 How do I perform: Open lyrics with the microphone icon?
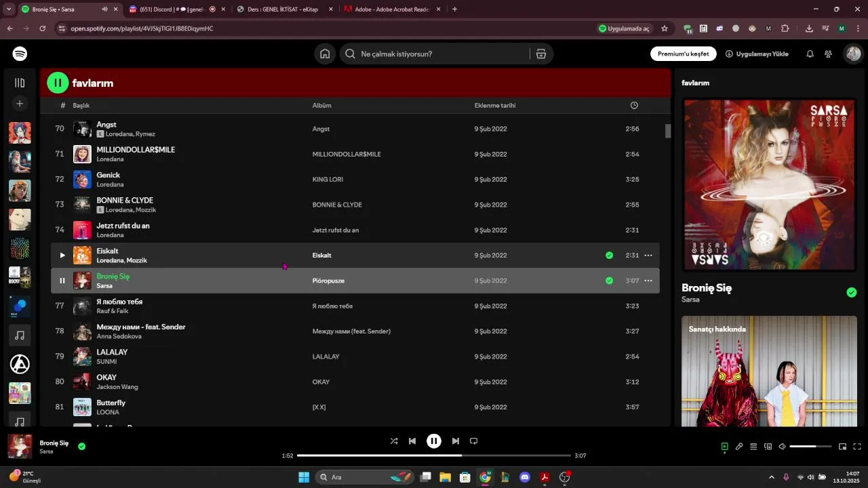click(739, 447)
